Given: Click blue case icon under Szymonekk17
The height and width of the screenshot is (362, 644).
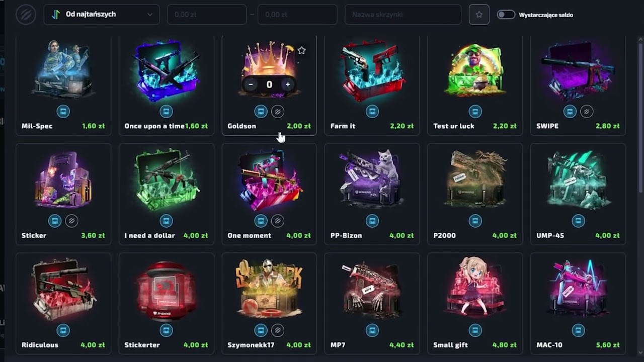Looking at the screenshot, I should [x=261, y=330].
